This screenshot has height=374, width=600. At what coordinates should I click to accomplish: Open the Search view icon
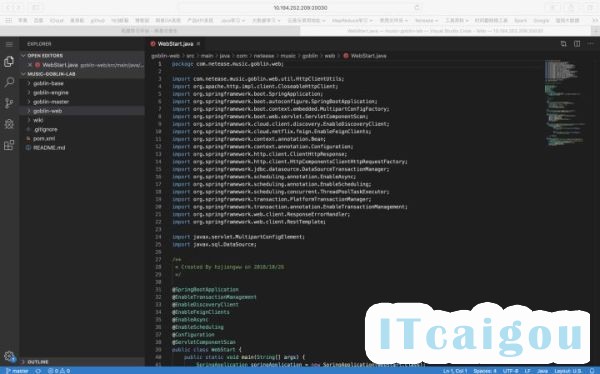[9, 82]
